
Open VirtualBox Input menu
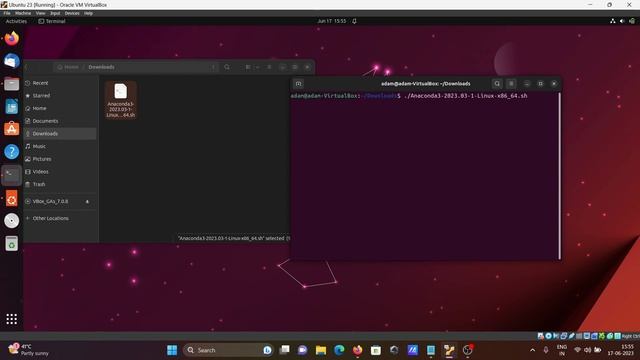click(x=55, y=13)
